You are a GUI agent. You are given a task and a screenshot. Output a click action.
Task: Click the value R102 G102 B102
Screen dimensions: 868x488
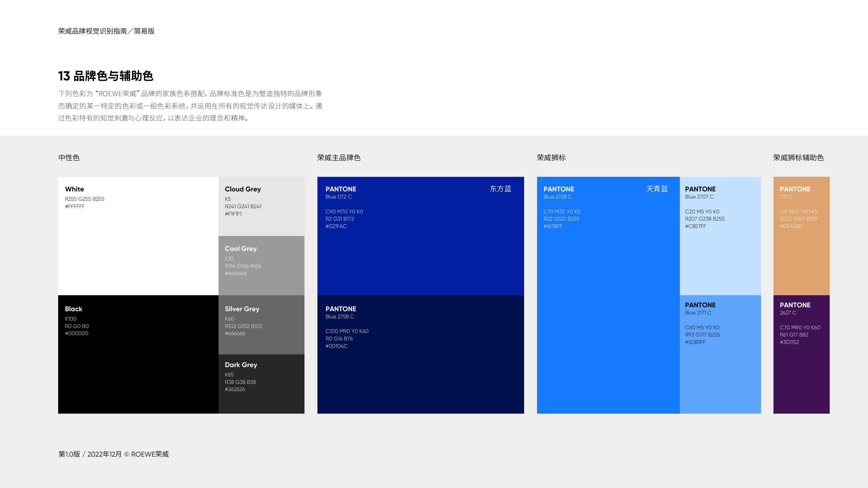pos(243,326)
